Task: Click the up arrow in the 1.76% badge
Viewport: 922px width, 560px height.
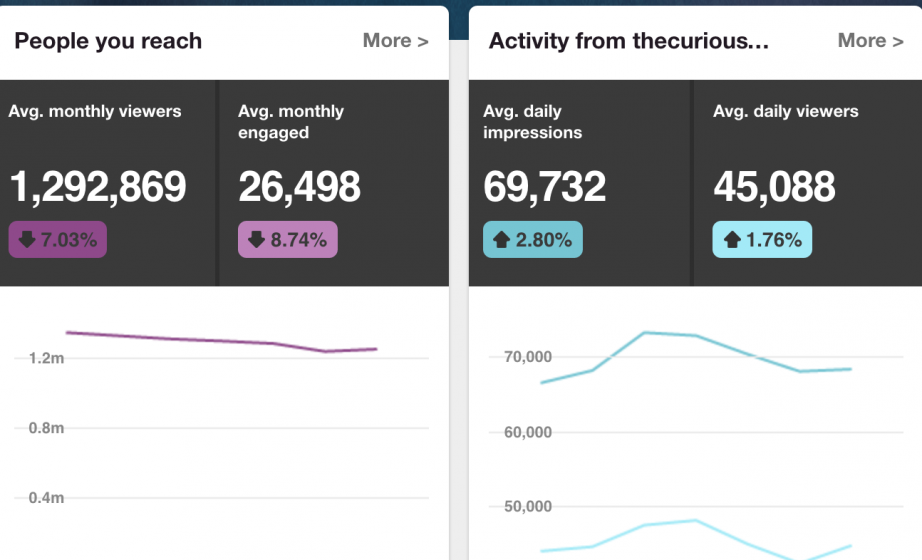Action: click(x=731, y=240)
